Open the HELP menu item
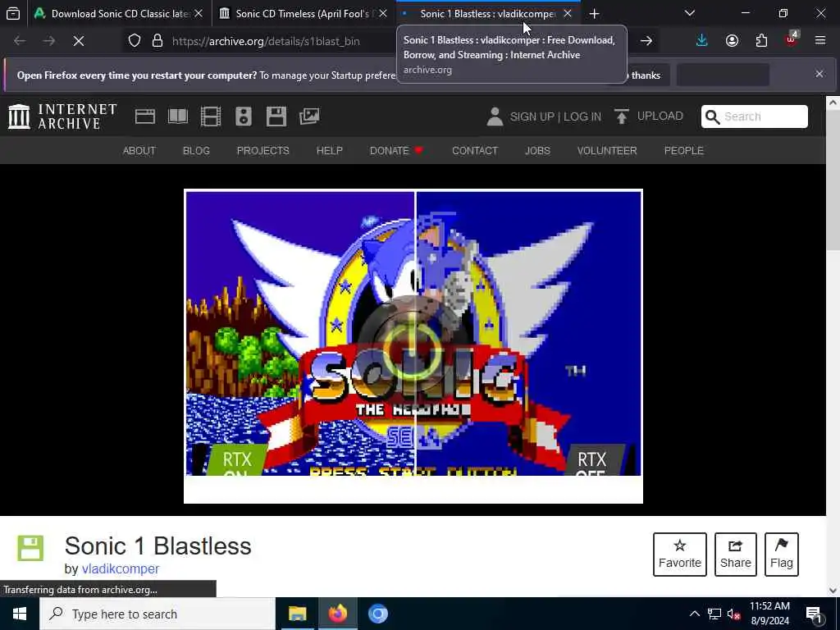This screenshot has width=840, height=630. [330, 151]
